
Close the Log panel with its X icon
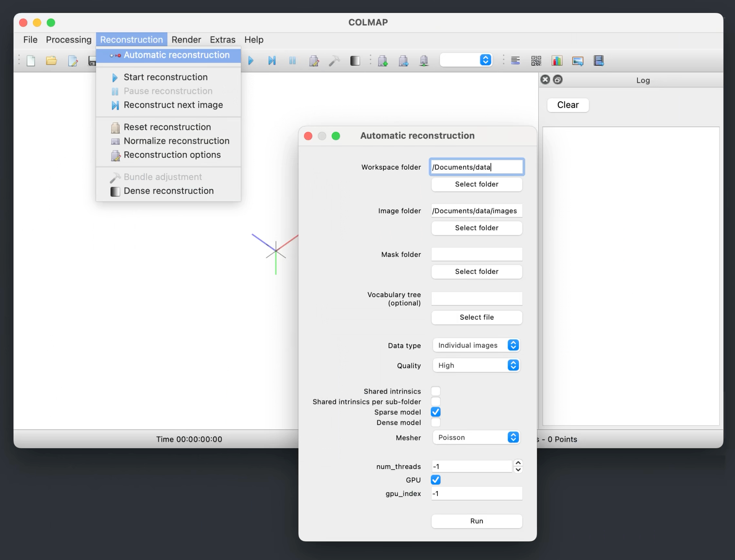[545, 80]
